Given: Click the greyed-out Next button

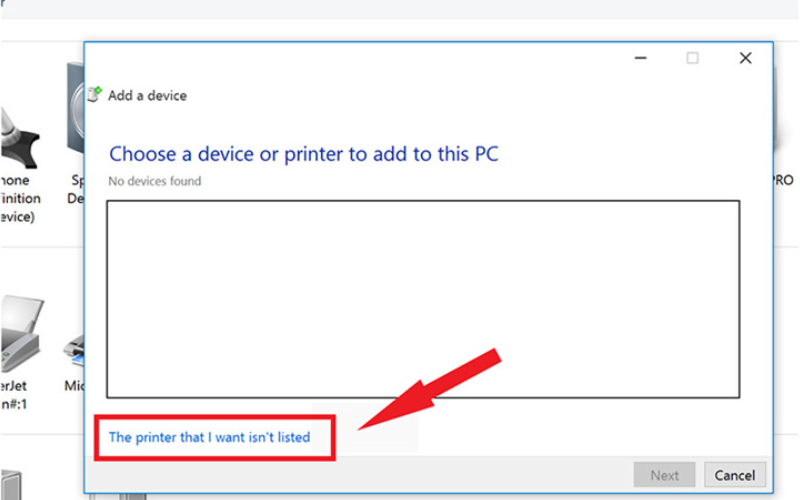Looking at the screenshot, I should click(x=664, y=475).
